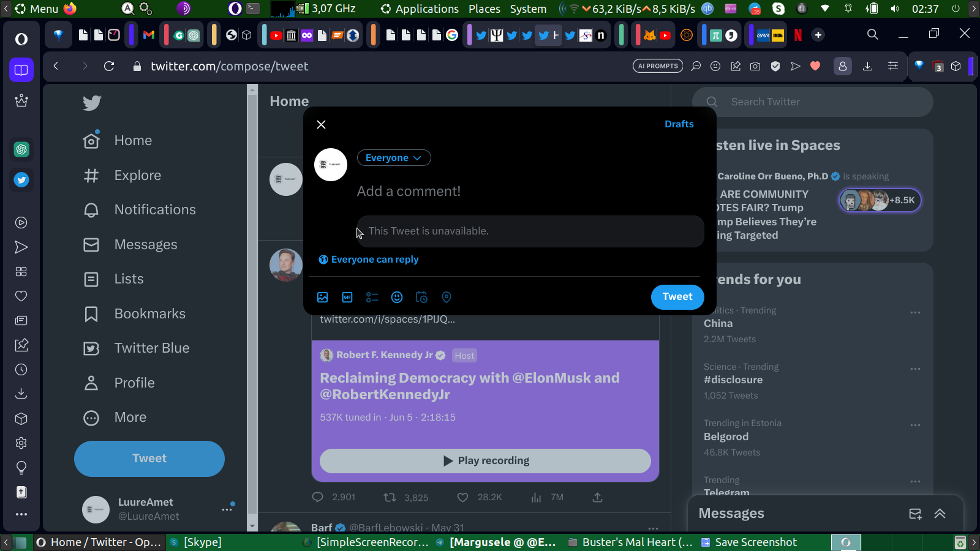Go back in browser history

pyautogui.click(x=56, y=66)
